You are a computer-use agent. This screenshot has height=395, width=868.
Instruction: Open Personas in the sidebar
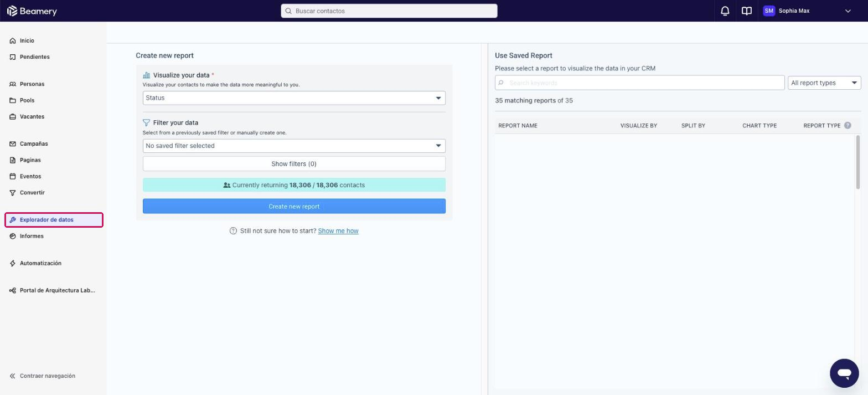pos(32,84)
